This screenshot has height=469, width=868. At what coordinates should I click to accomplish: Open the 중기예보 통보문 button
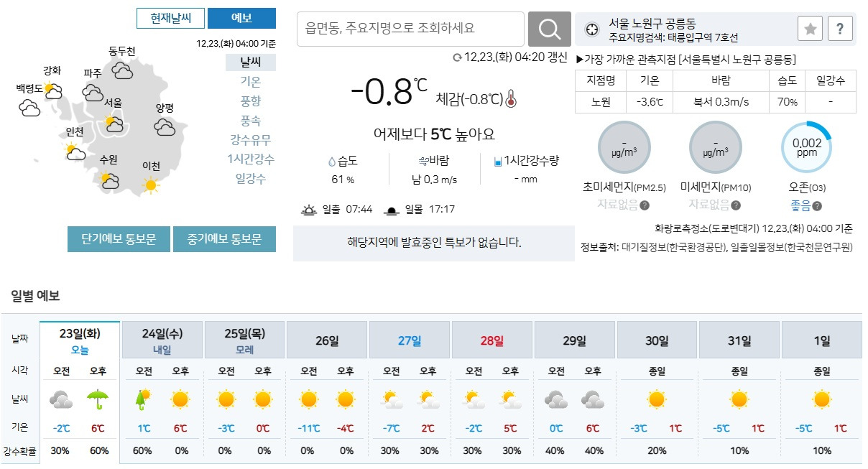224,239
